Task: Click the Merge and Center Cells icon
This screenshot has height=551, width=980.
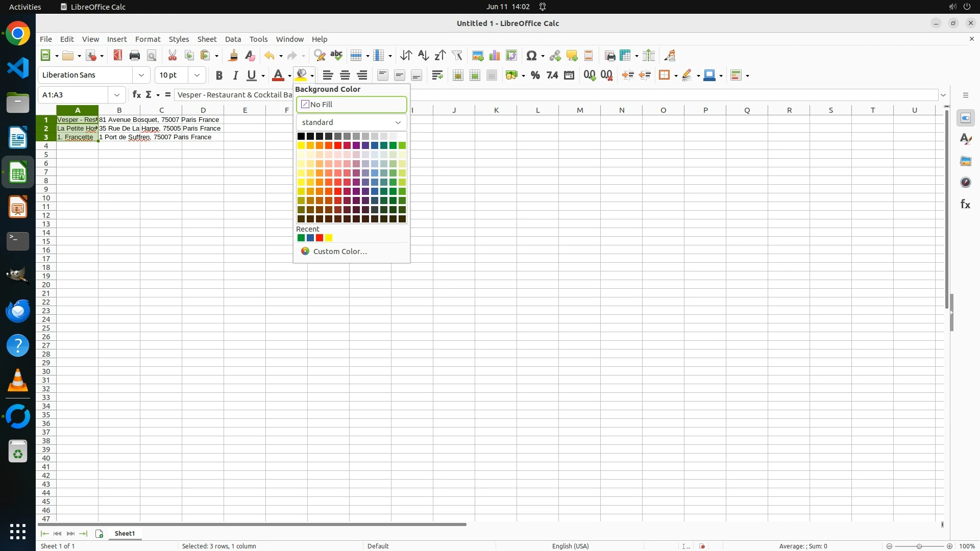Action: coord(458,76)
